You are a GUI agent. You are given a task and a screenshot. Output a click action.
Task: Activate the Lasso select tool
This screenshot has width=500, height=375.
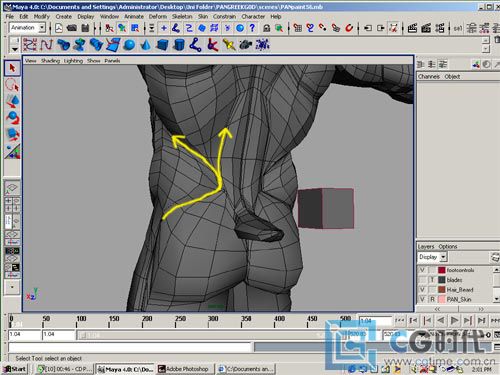pos(12,85)
